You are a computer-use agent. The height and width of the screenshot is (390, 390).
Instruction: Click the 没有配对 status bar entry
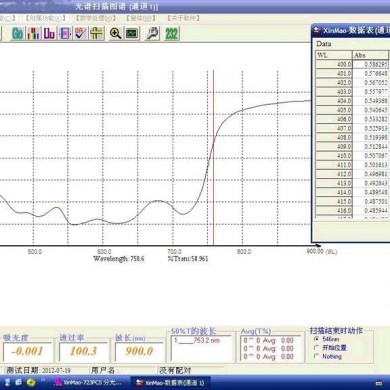click(x=175, y=370)
